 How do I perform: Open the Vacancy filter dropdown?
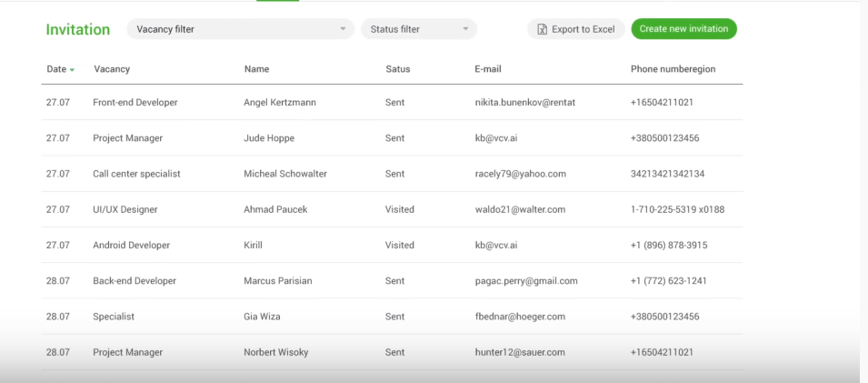pos(240,29)
